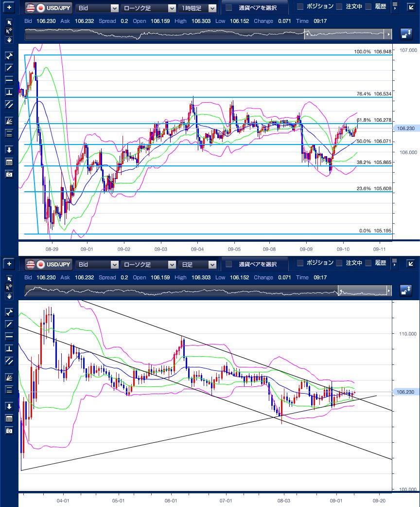Click 通貨ペアを選択 tab in bottom chart
This screenshot has height=507, width=420.
tap(253, 264)
